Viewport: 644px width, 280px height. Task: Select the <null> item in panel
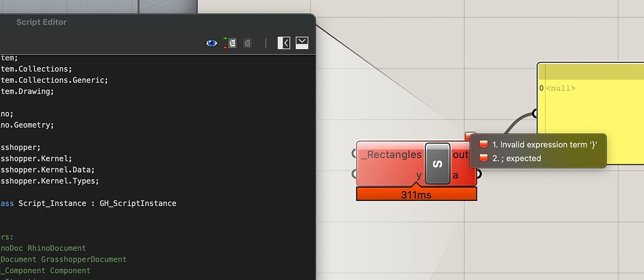click(x=560, y=88)
